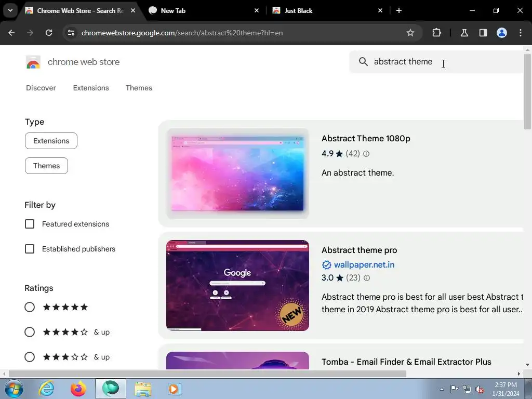532x399 pixels.
Task: Click the Chrome Web Store logo
Action: (33, 62)
